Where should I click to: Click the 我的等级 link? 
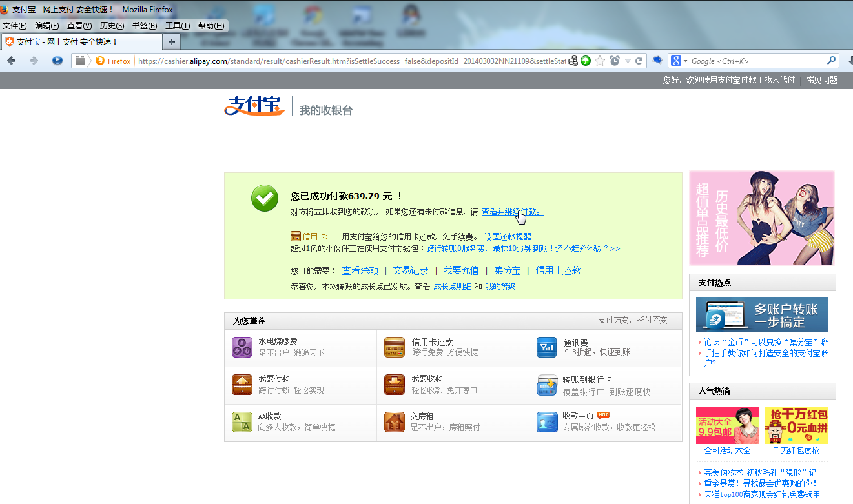point(500,287)
